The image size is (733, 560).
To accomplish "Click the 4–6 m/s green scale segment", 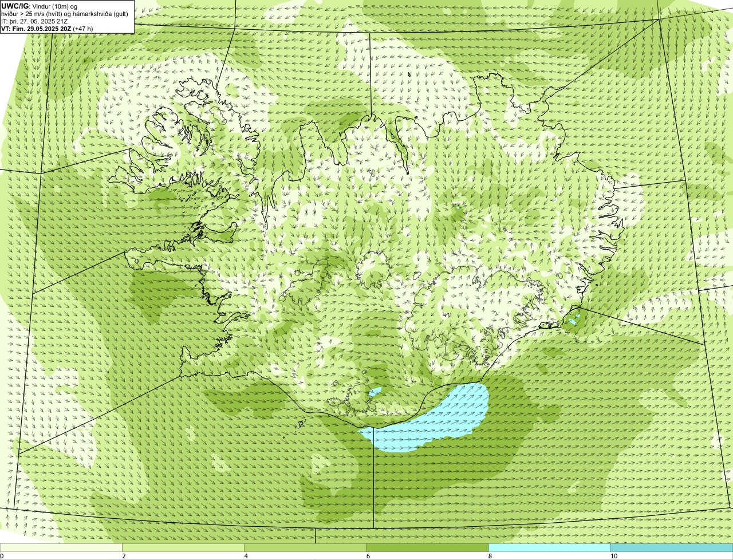I will (x=305, y=547).
